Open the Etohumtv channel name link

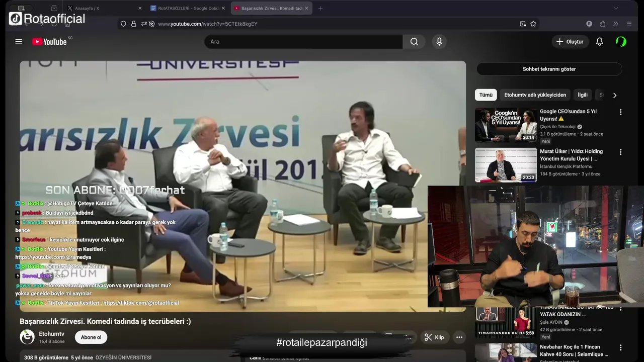(x=52, y=334)
